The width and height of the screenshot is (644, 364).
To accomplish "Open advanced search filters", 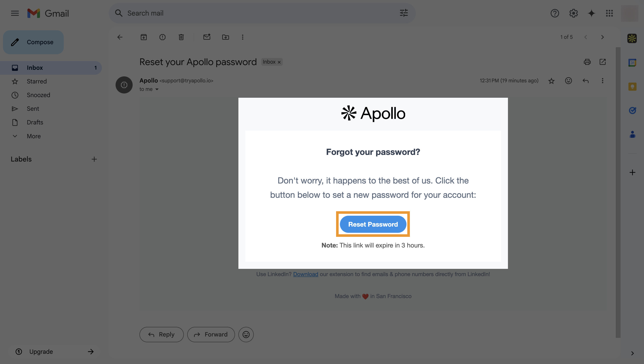I will pos(404,13).
